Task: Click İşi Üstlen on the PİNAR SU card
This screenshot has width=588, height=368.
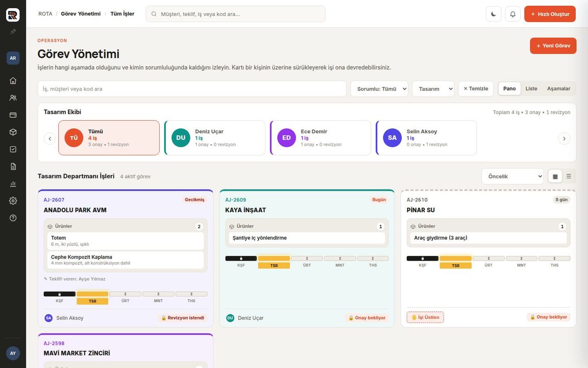Action: [425, 317]
